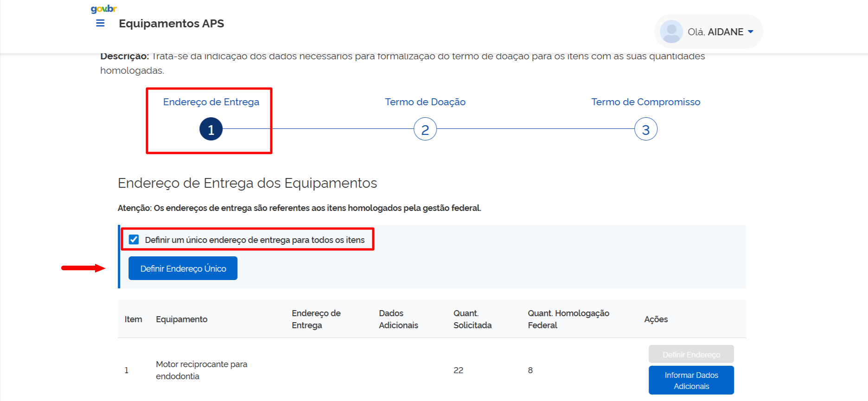Screen dimensions: 868x401
Task: Click the Olá, AIDANE user menu
Action: [715, 32]
